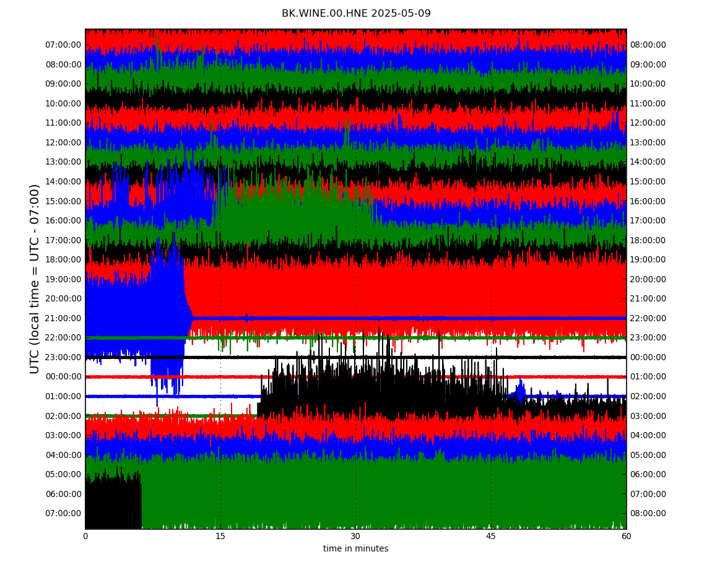Image resolution: width=712 pixels, height=588 pixels.
Task: Click the 20:00:00 local-time label on right axis
Action: pyautogui.click(x=648, y=279)
